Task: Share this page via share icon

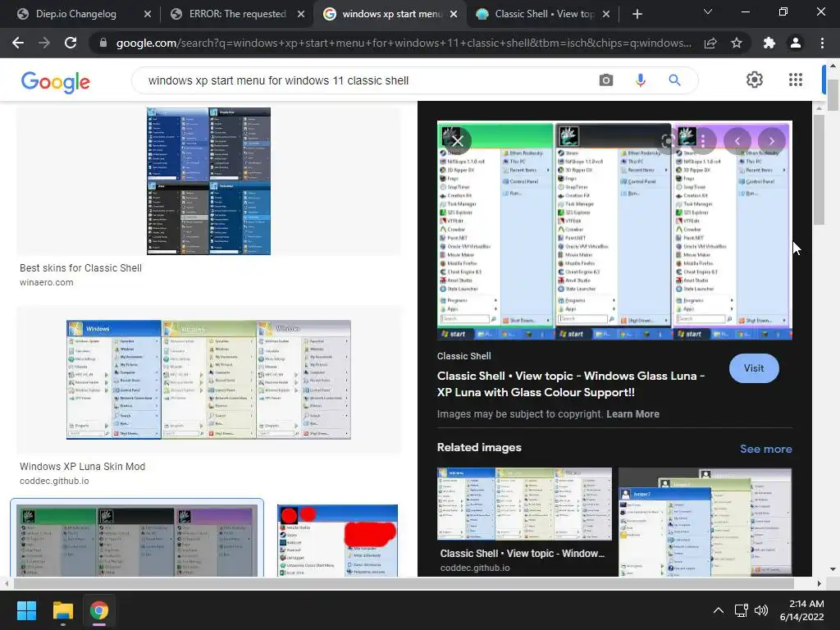Action: [x=710, y=43]
